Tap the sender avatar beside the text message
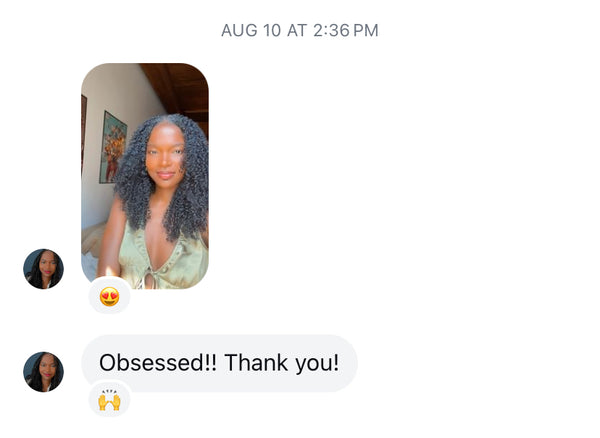The height and width of the screenshot is (438, 600). [x=43, y=372]
